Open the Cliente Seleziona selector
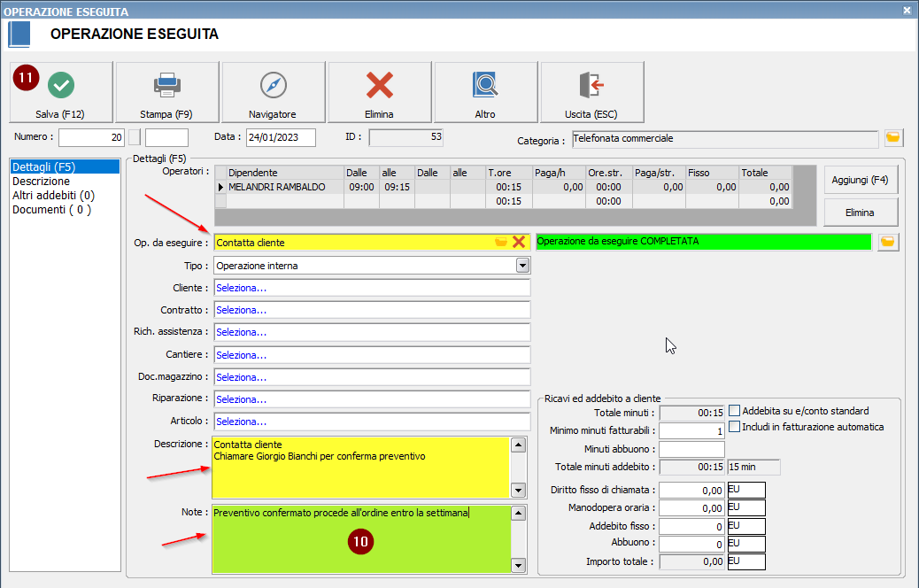 [372, 288]
